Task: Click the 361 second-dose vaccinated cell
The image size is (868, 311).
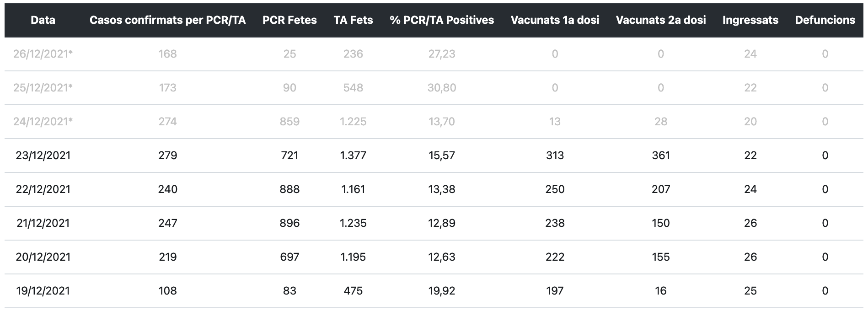Action: coord(661,155)
